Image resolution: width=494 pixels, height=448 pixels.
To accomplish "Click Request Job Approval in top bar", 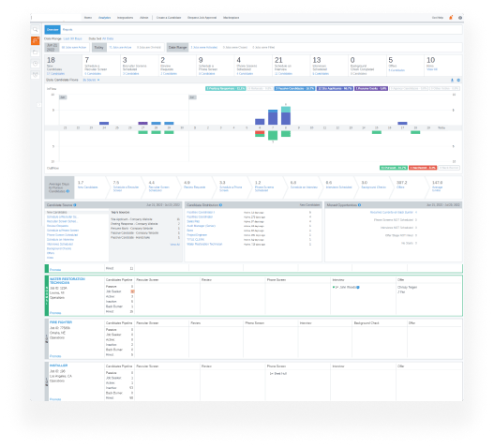I will (x=202, y=18).
